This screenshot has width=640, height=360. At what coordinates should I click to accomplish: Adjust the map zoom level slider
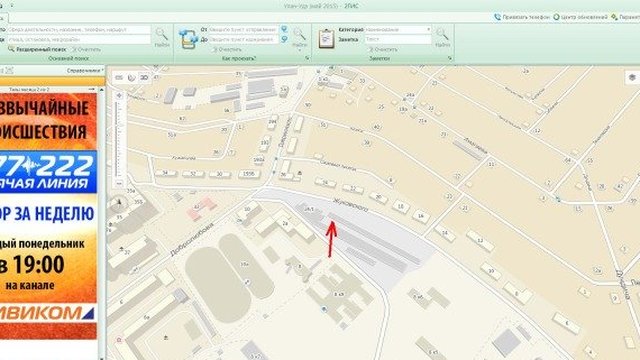pyautogui.click(x=119, y=140)
